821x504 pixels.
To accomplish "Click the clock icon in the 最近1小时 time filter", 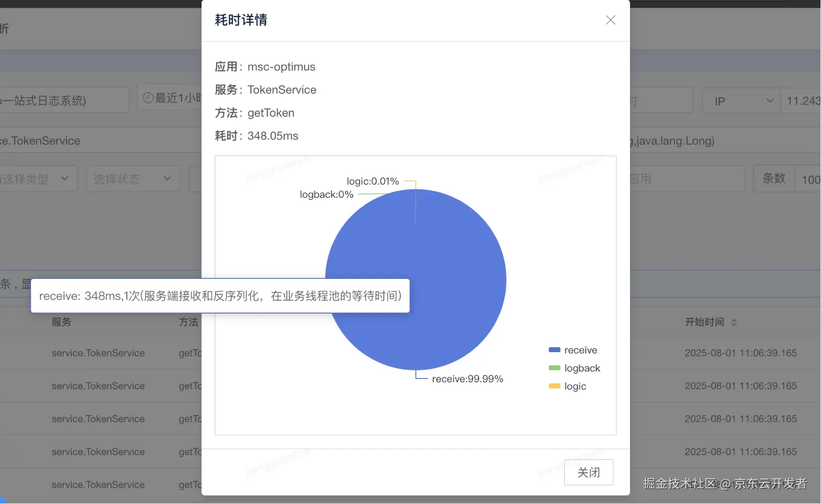I will [x=149, y=98].
